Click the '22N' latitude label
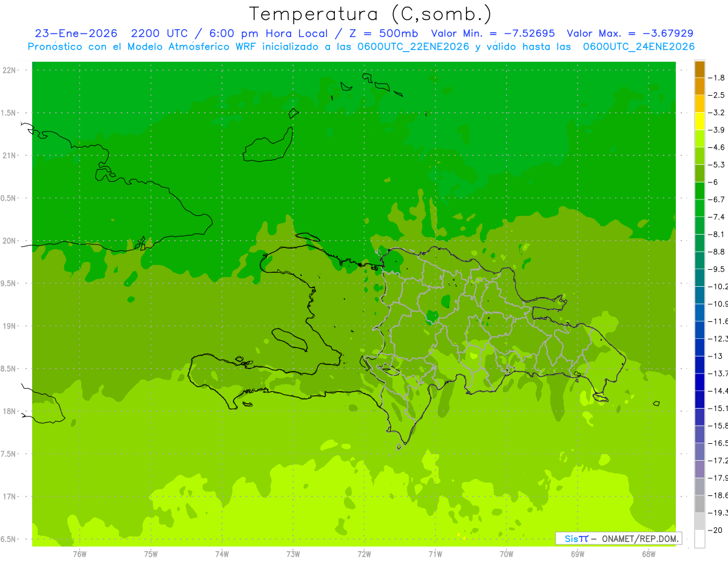728x562 pixels. [10, 70]
